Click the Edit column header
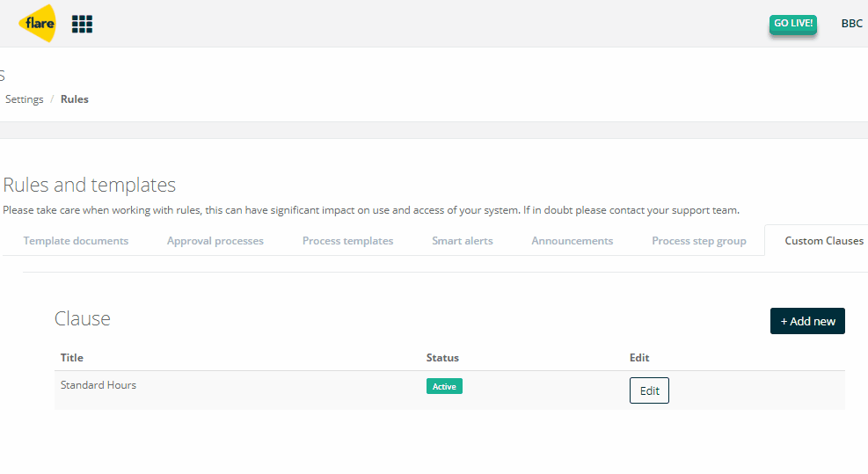868x474 pixels. pyautogui.click(x=639, y=358)
